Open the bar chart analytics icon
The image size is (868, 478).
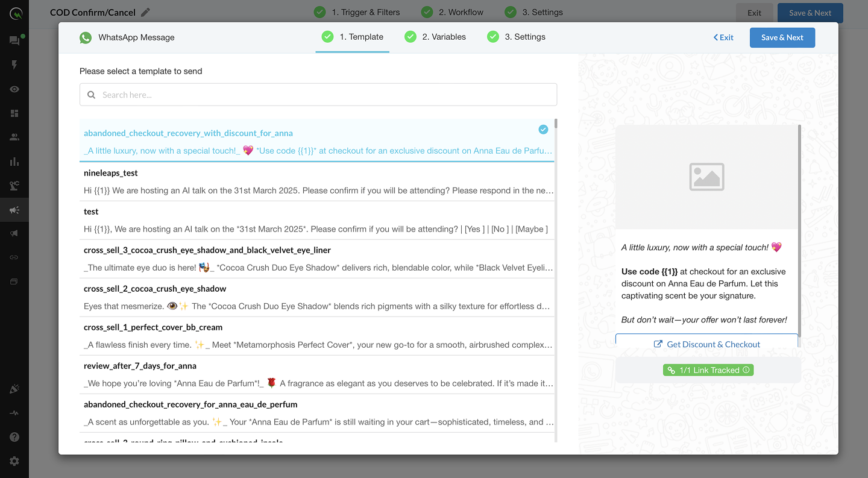pyautogui.click(x=14, y=162)
